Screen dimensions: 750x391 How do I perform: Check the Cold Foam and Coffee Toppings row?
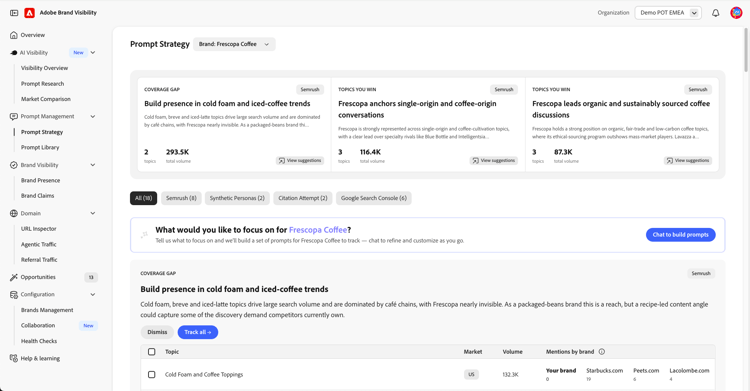click(x=152, y=375)
